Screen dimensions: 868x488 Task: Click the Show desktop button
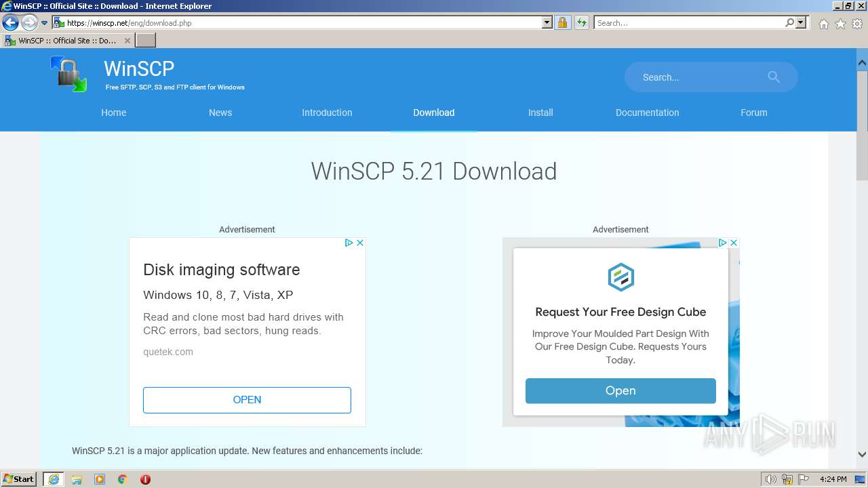click(861, 479)
